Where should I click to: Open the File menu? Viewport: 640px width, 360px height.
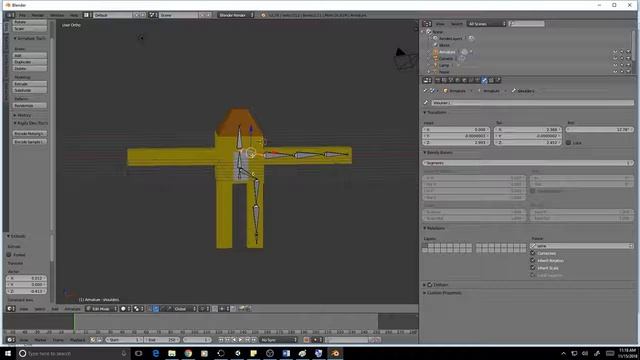click(x=22, y=15)
